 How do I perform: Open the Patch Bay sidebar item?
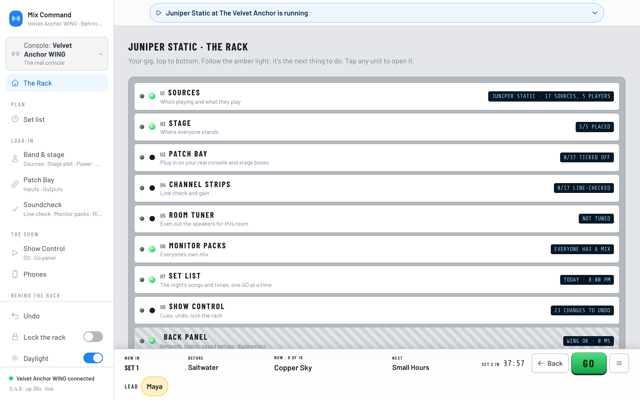click(57, 184)
